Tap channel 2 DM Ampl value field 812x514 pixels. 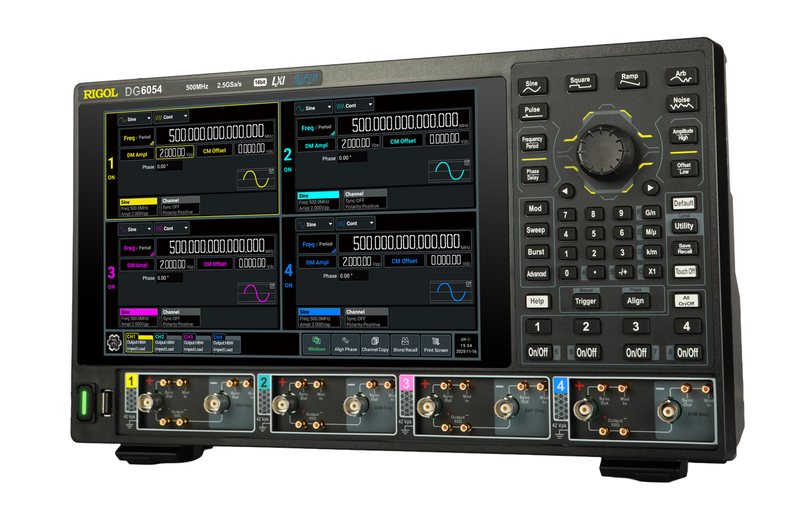361,143
